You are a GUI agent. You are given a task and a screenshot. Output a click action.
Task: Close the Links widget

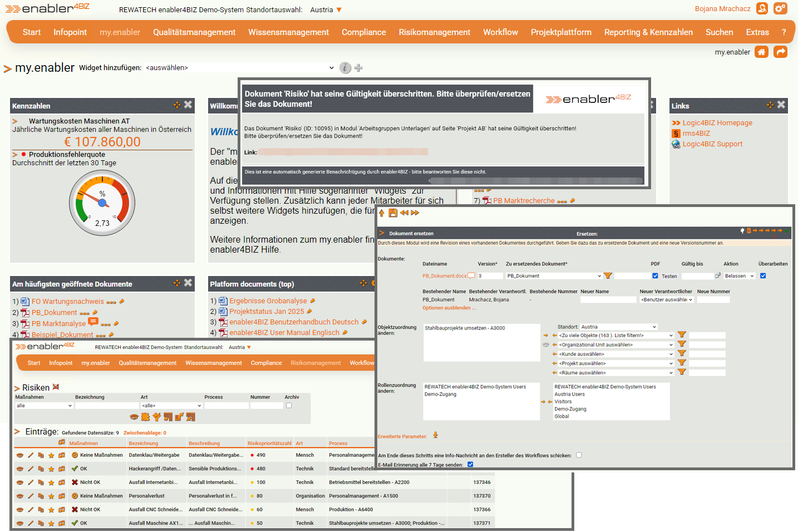point(781,105)
